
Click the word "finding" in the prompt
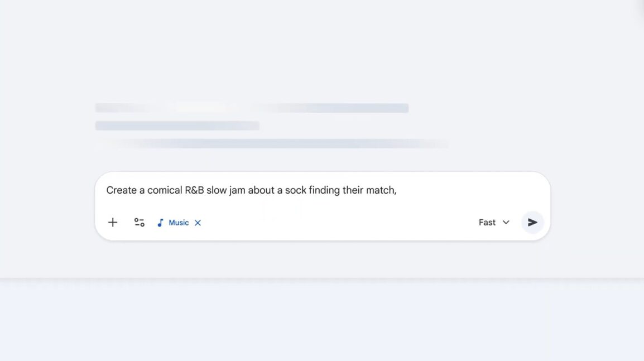pos(324,190)
